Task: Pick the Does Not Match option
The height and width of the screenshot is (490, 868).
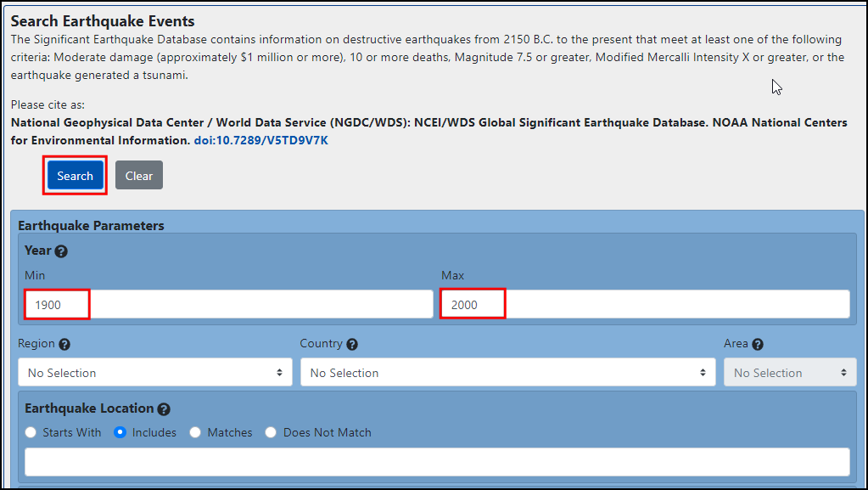Action: (x=271, y=432)
